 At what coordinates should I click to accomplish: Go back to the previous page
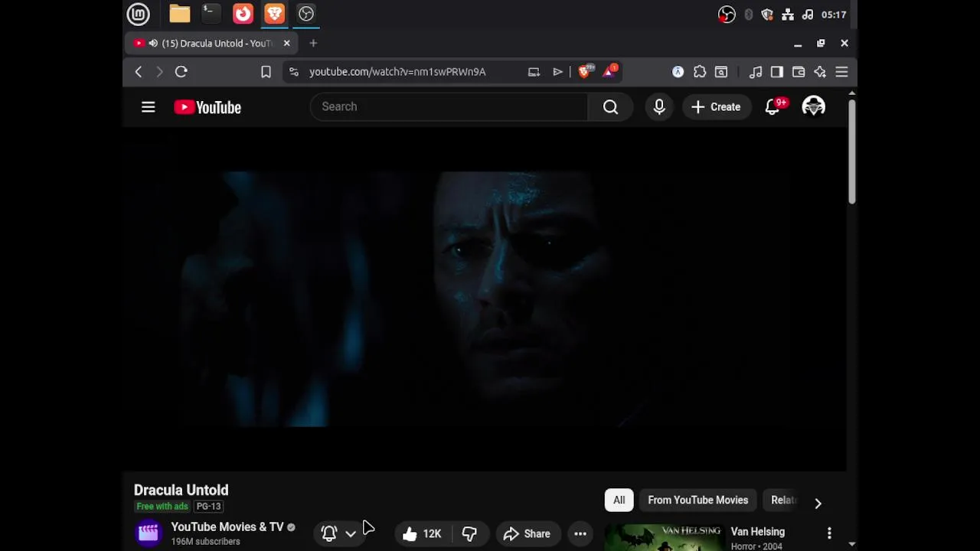(x=139, y=72)
